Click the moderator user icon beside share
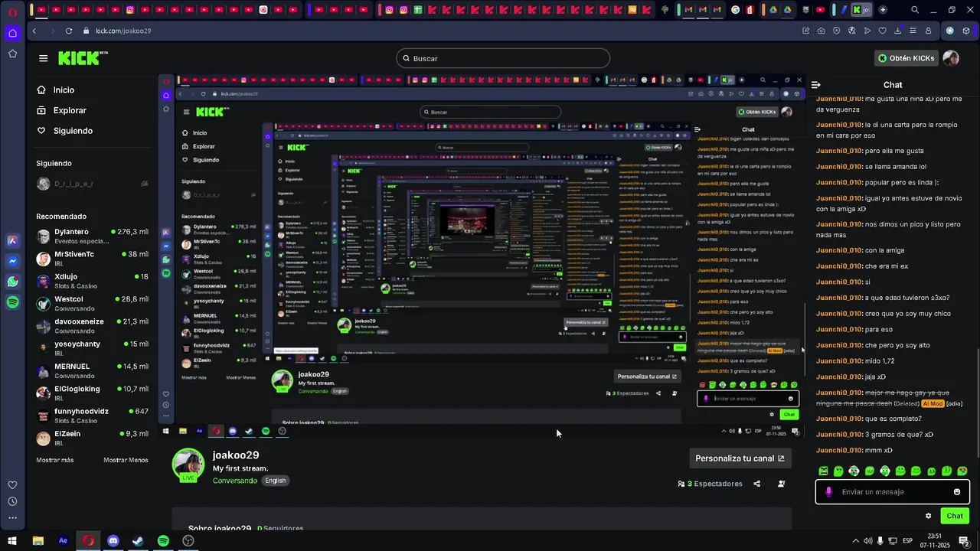The height and width of the screenshot is (551, 980). [x=781, y=484]
